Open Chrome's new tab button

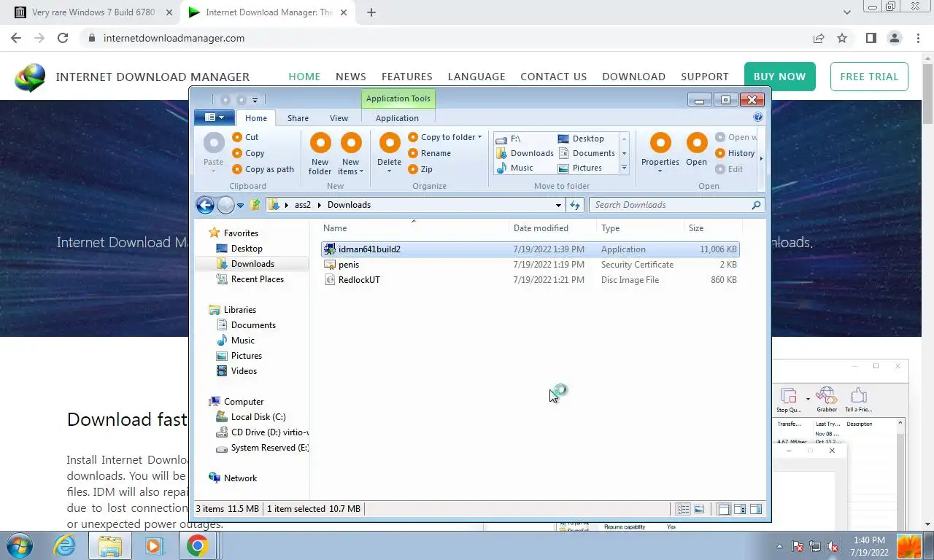point(371,12)
